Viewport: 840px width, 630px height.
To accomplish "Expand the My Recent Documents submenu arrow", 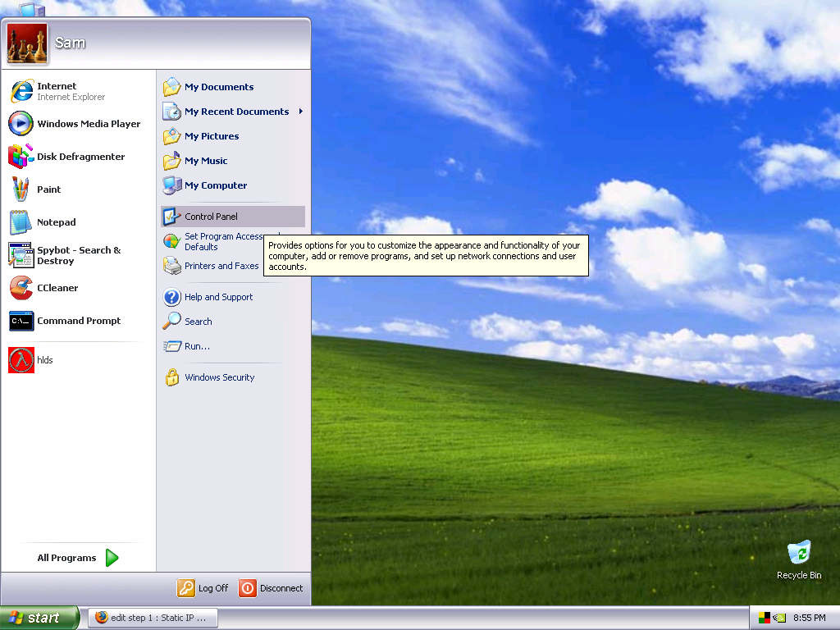I will (301, 112).
